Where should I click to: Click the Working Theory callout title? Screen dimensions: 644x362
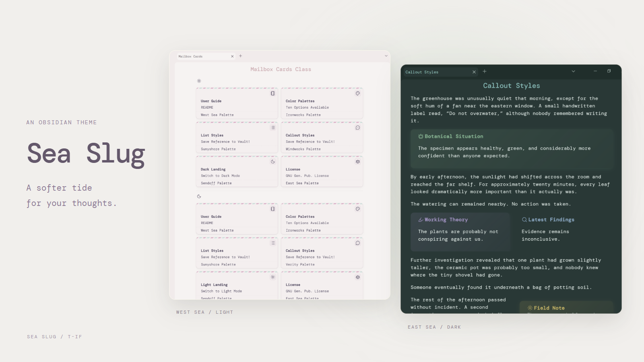[x=446, y=220]
